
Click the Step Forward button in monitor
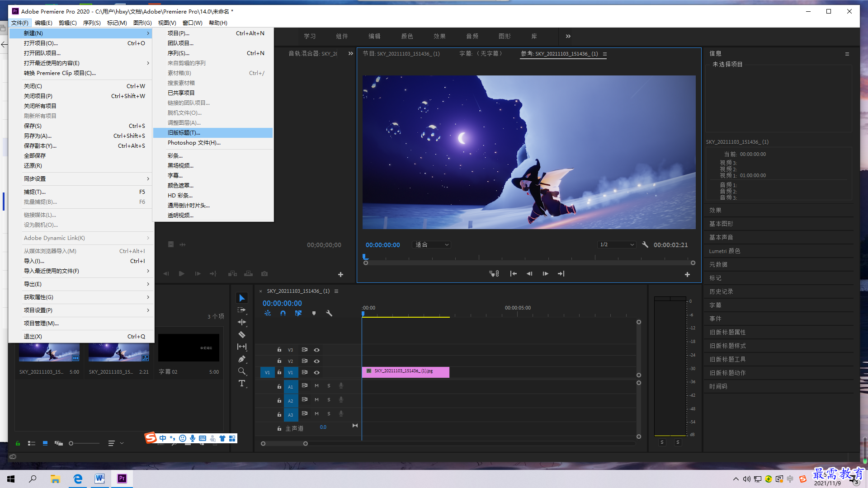[545, 274]
